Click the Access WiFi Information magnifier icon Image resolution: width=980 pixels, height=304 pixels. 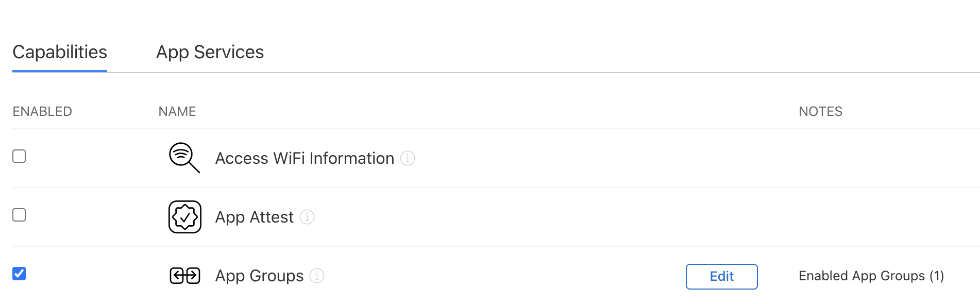coord(184,158)
